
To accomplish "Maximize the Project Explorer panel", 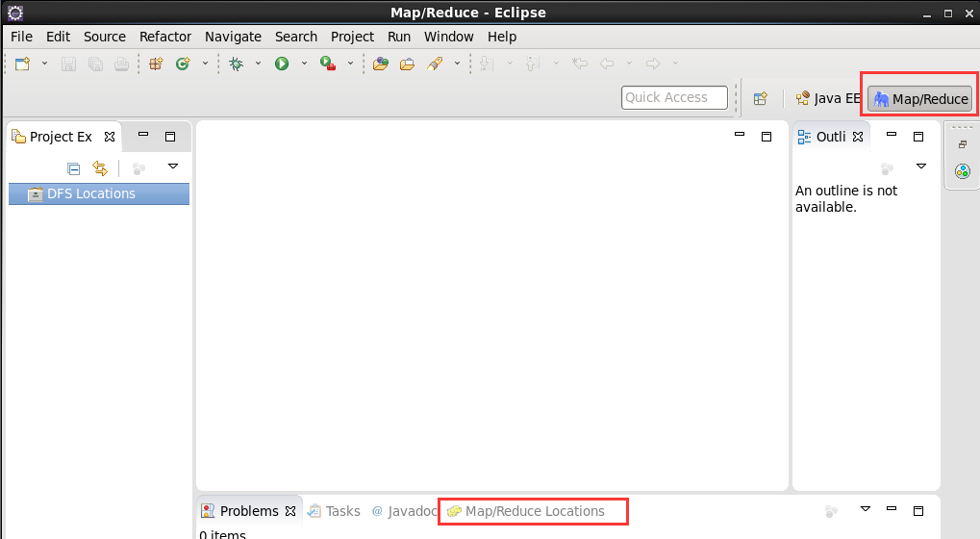I will coord(170,137).
